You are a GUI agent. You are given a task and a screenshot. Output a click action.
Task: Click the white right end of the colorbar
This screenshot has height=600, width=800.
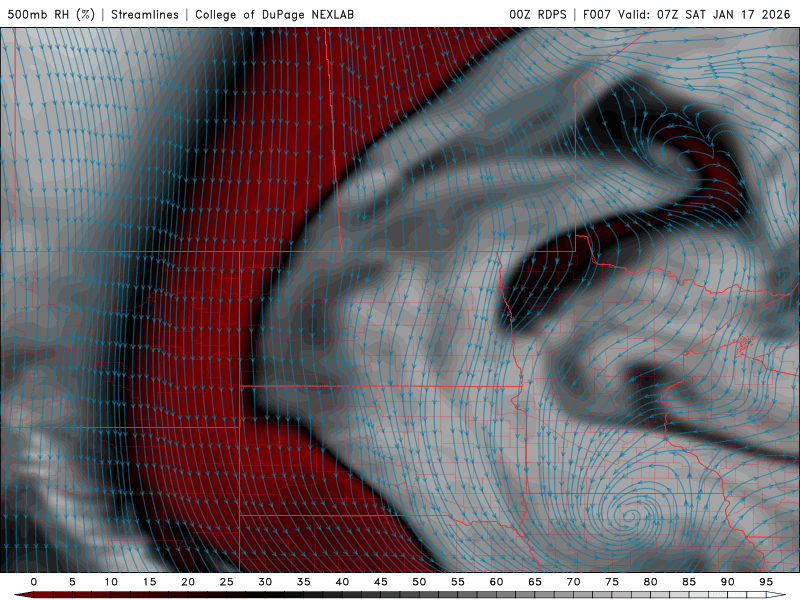pyautogui.click(x=776, y=595)
